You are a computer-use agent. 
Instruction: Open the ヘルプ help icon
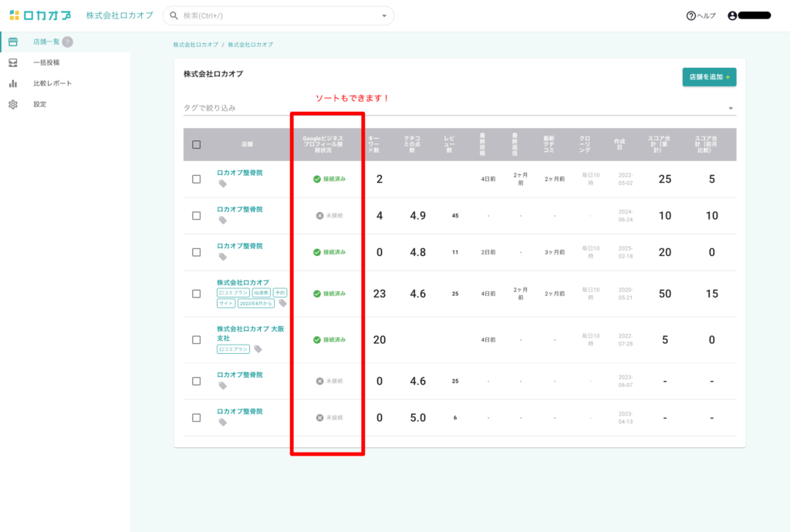pos(690,15)
